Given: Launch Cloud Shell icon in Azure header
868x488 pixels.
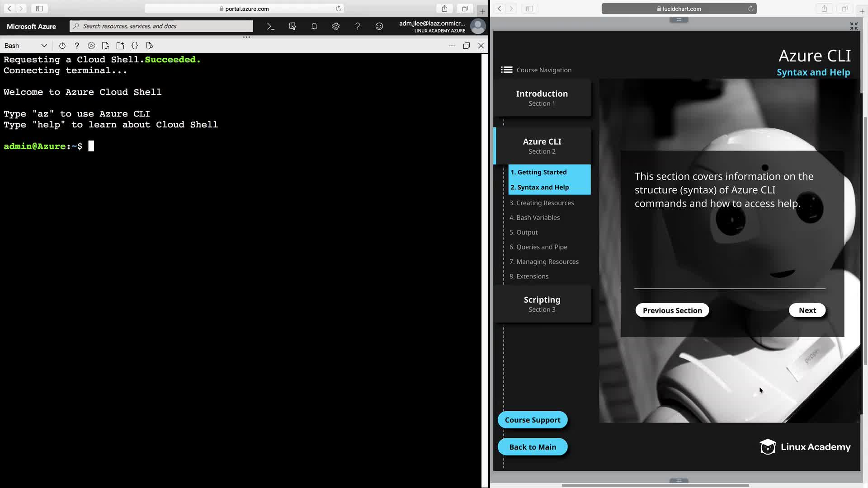Looking at the screenshot, I should tap(270, 26).
